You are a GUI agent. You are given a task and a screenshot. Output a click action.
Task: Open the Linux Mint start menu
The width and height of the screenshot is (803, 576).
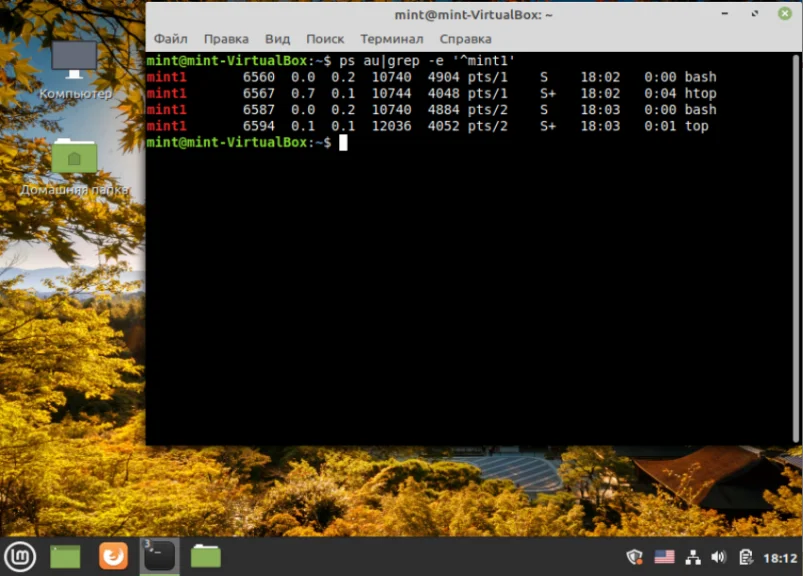click(20, 556)
